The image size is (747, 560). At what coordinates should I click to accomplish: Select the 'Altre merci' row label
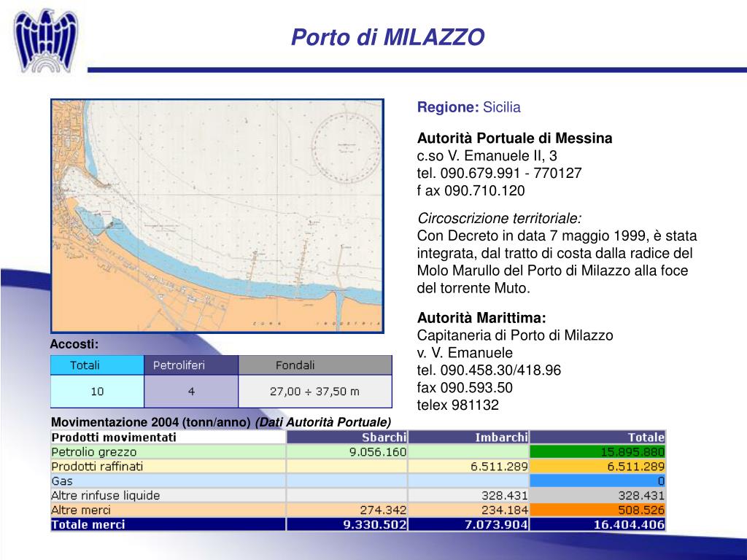(81, 510)
